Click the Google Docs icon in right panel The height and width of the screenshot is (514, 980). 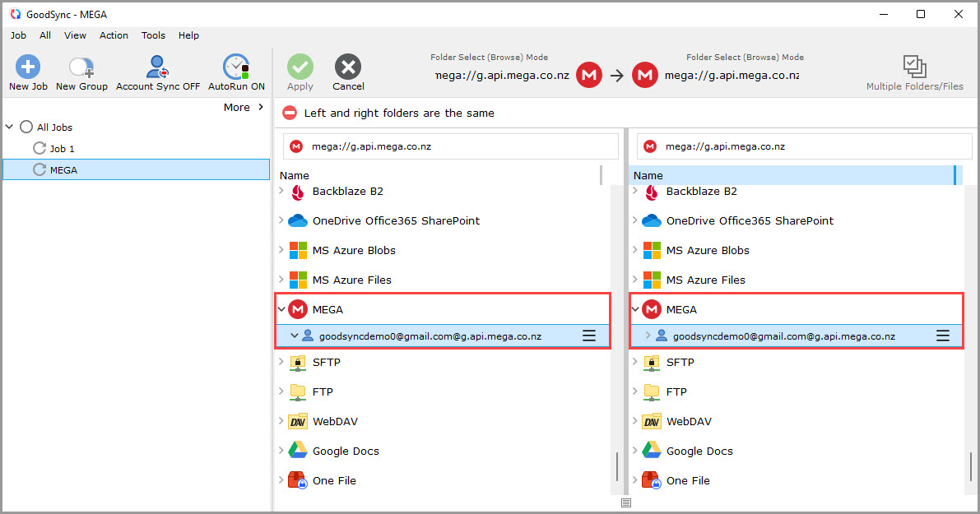coord(651,450)
